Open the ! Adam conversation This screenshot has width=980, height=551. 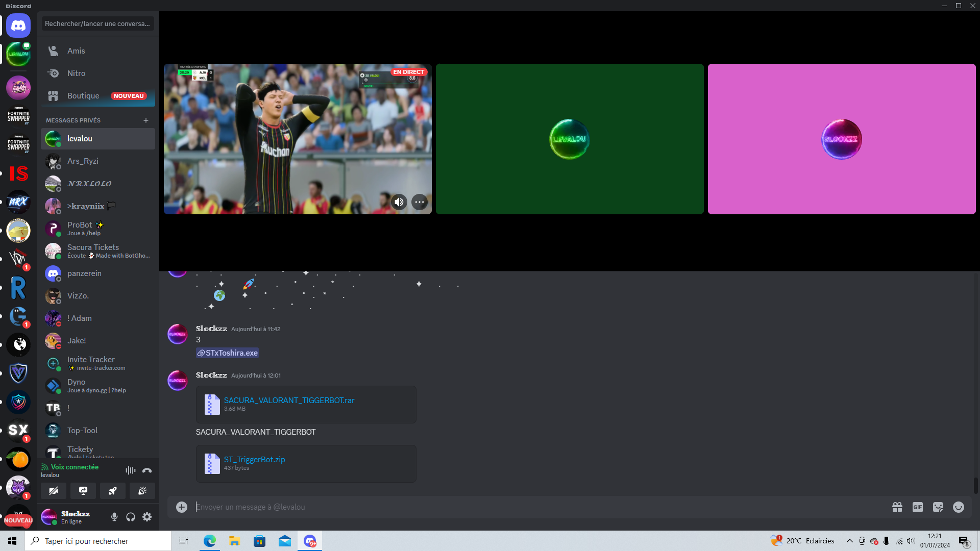98,318
